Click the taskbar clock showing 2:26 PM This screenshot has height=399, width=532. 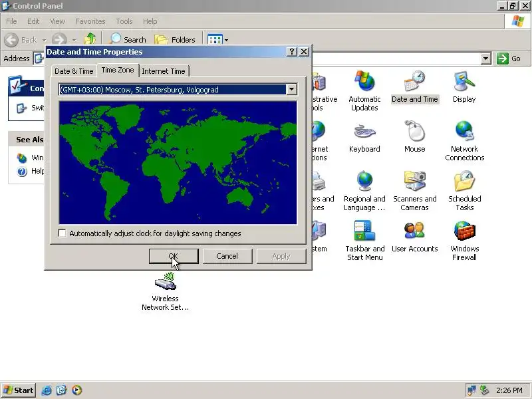509,390
